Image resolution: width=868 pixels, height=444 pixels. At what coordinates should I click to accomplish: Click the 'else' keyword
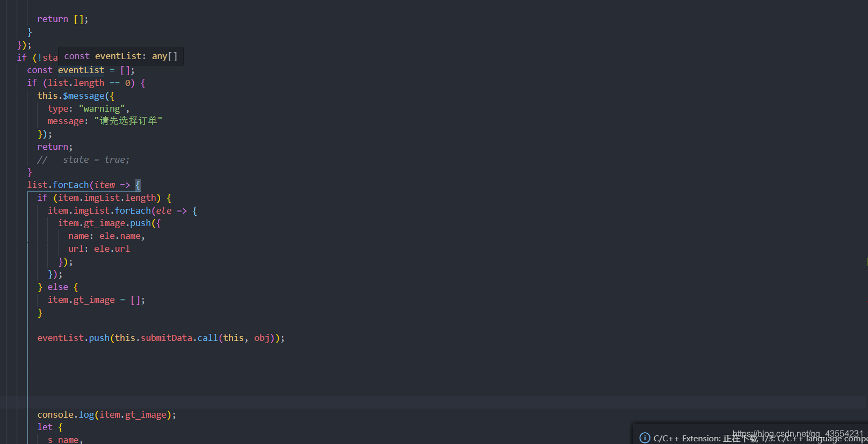click(58, 287)
